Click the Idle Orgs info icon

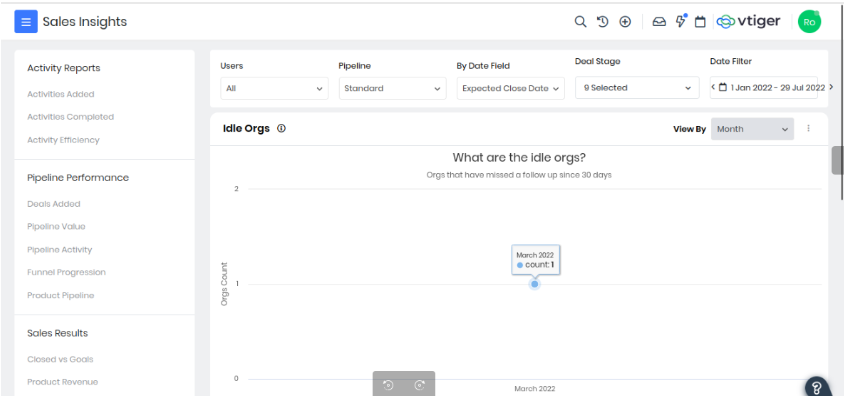[x=281, y=129]
